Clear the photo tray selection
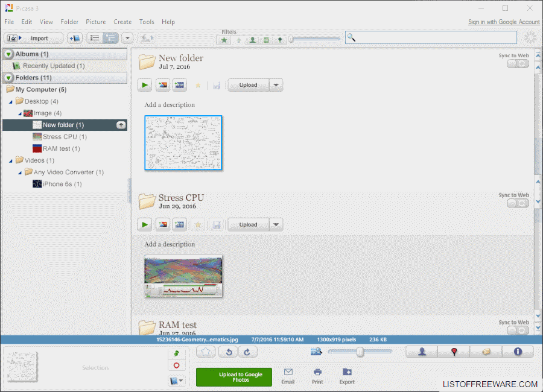 (177, 365)
